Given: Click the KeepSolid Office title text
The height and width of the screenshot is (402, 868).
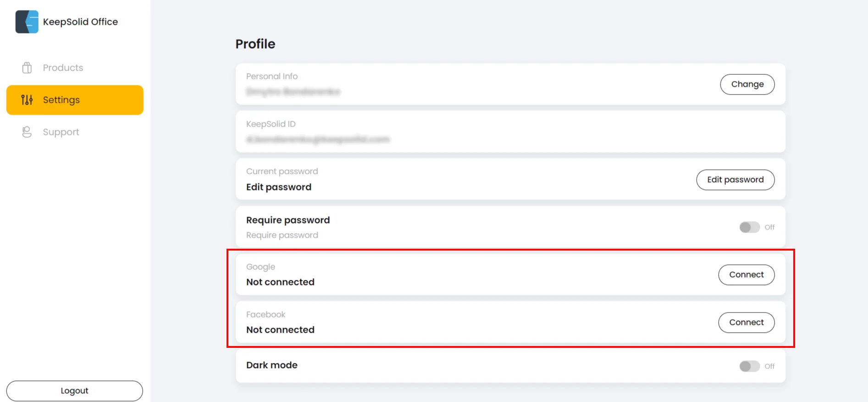Looking at the screenshot, I should coord(80,22).
